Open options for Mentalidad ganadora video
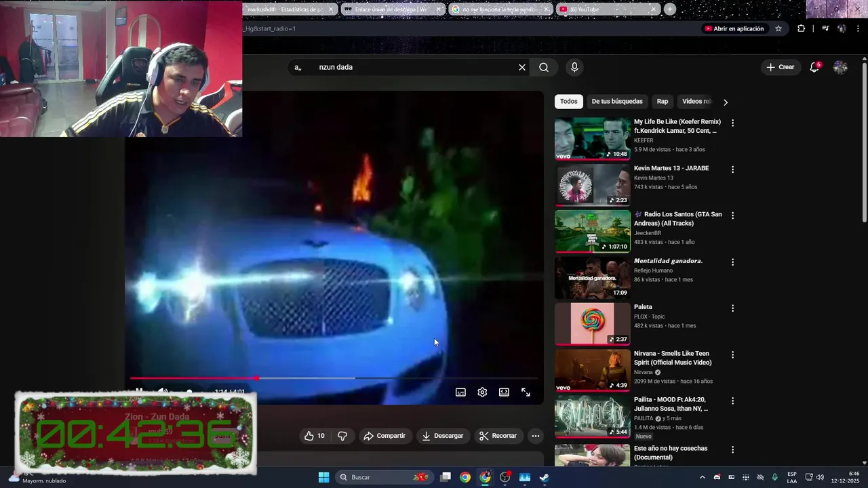The width and height of the screenshot is (868, 488). coord(732,262)
